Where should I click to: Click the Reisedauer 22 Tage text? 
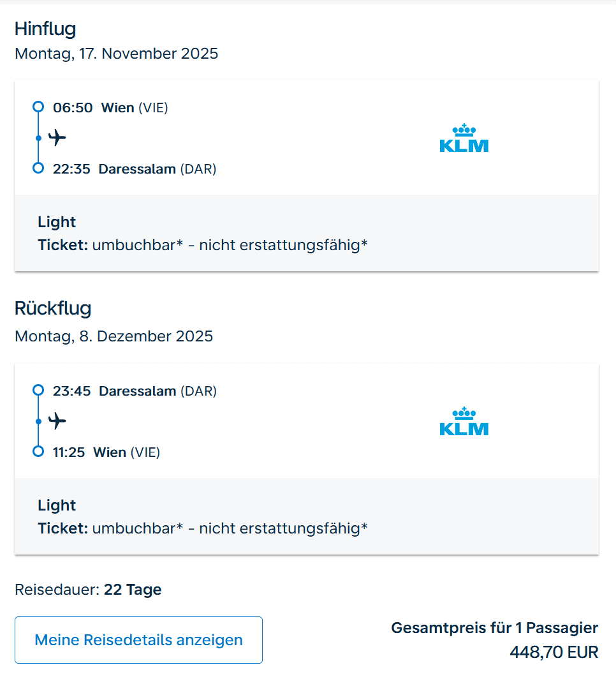pyautogui.click(x=88, y=590)
